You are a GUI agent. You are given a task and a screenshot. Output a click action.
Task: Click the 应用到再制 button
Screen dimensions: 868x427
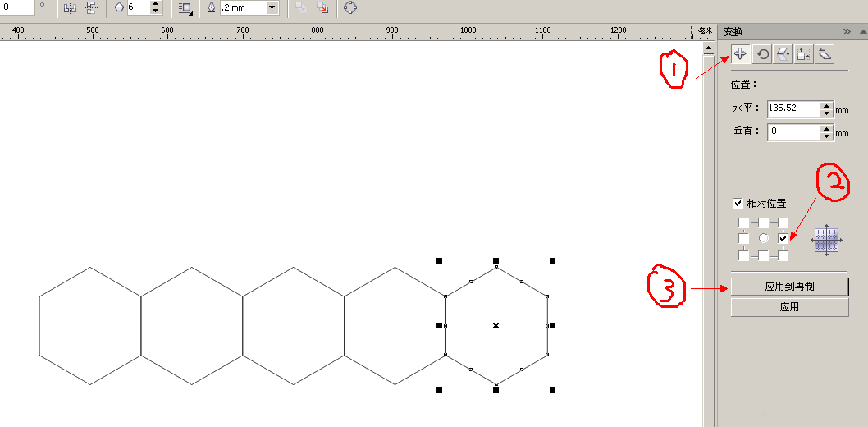coord(789,287)
